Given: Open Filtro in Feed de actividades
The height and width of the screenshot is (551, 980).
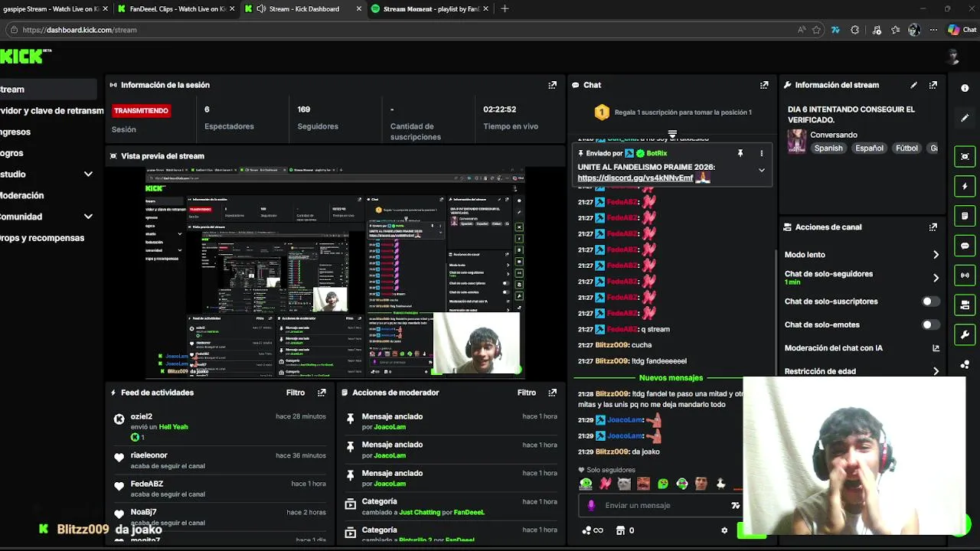Looking at the screenshot, I should click(x=296, y=393).
